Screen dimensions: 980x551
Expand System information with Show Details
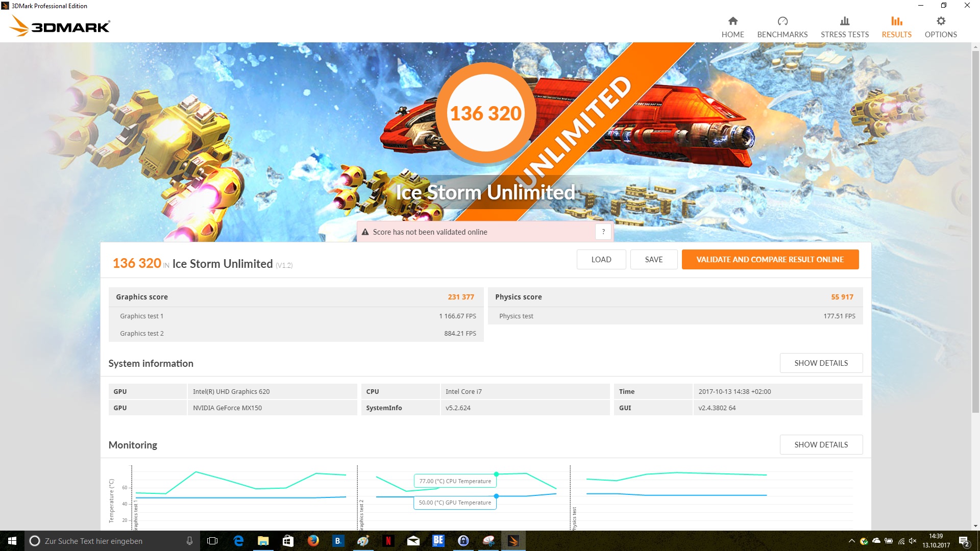(x=821, y=363)
